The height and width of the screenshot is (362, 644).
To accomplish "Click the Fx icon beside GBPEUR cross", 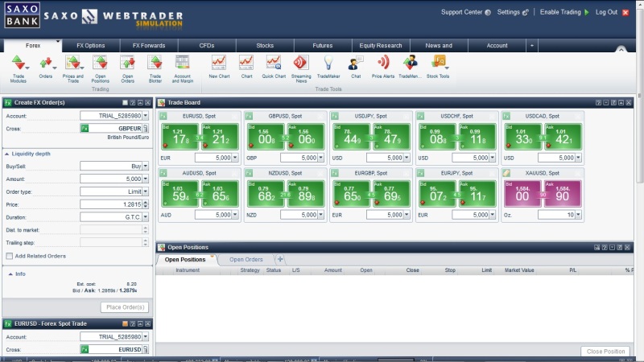I will (x=85, y=129).
